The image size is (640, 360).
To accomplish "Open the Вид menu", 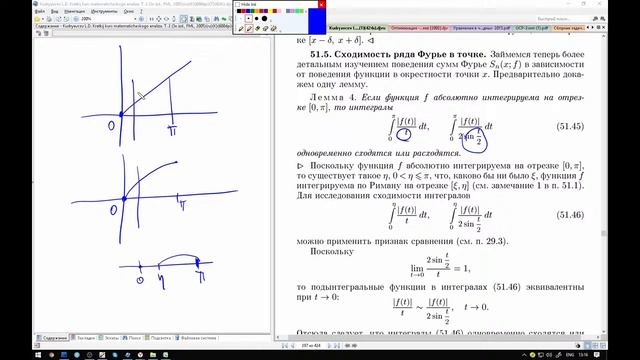I will (54, 11).
